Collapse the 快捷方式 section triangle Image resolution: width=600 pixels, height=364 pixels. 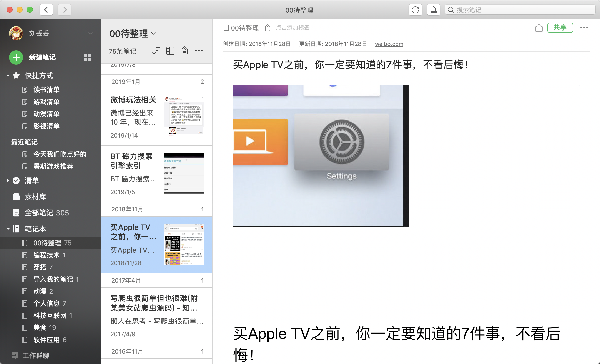tap(8, 75)
